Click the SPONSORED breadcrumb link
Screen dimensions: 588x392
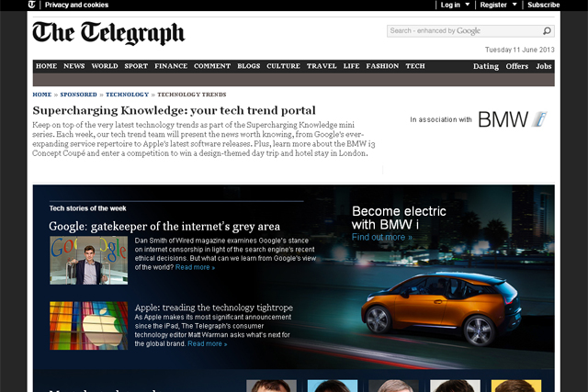tap(78, 95)
